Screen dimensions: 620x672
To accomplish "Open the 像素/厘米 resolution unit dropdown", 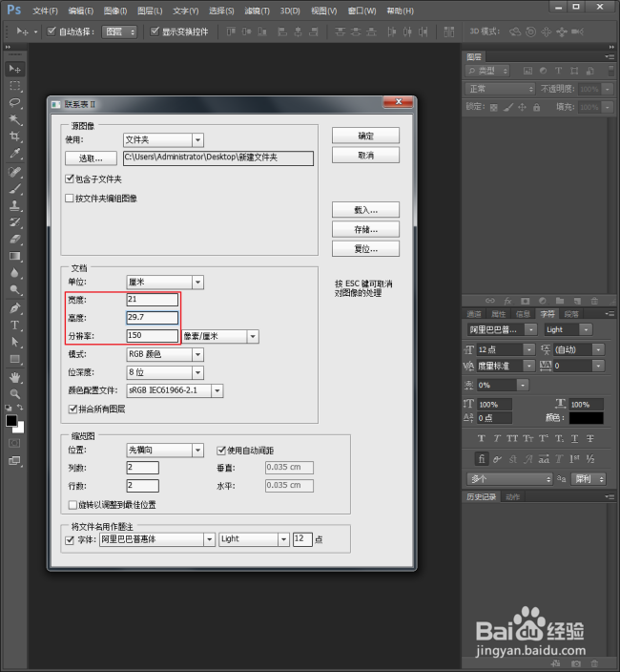I will pyautogui.click(x=220, y=336).
